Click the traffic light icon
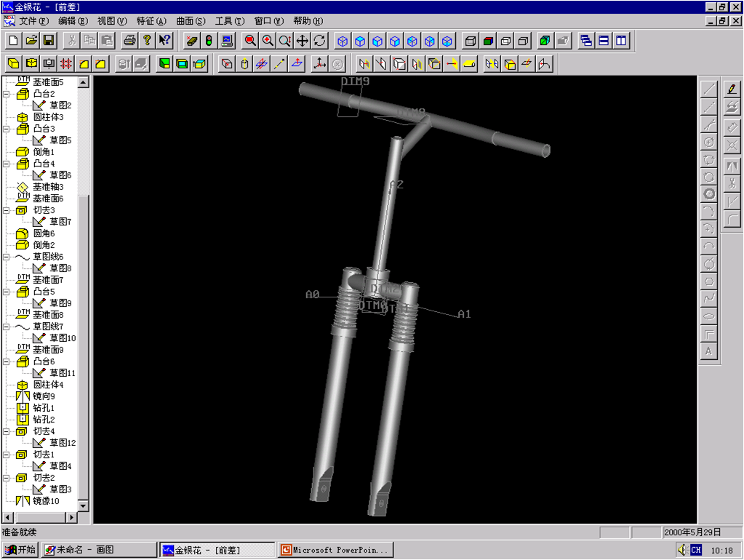This screenshot has height=560, width=744. [209, 41]
